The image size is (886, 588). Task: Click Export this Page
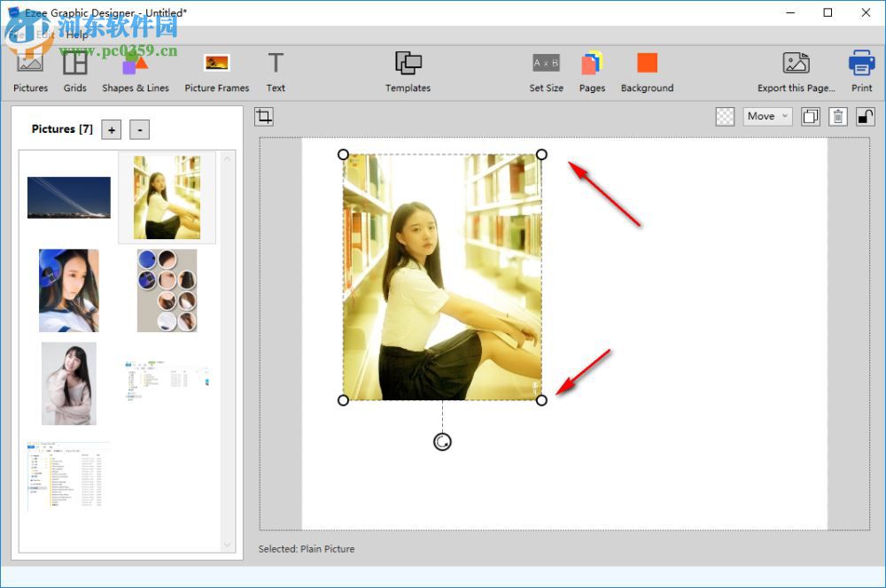tap(796, 70)
